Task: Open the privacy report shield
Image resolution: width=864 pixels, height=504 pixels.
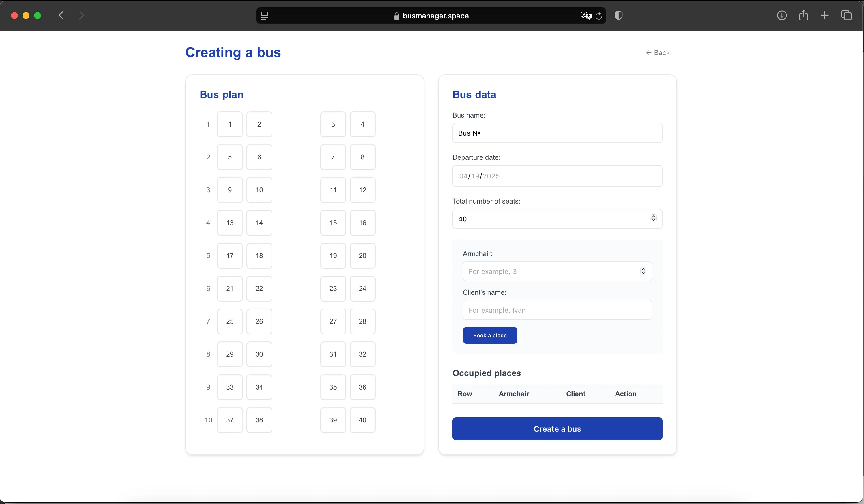Action: point(618,15)
